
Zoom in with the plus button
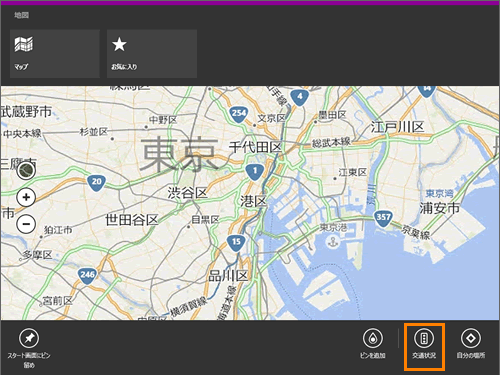coord(26,197)
